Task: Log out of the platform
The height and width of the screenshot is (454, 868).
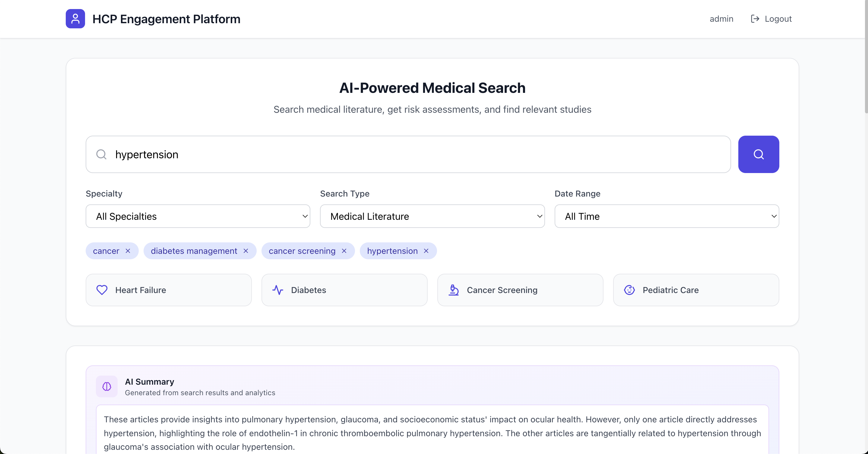Action: click(x=771, y=19)
